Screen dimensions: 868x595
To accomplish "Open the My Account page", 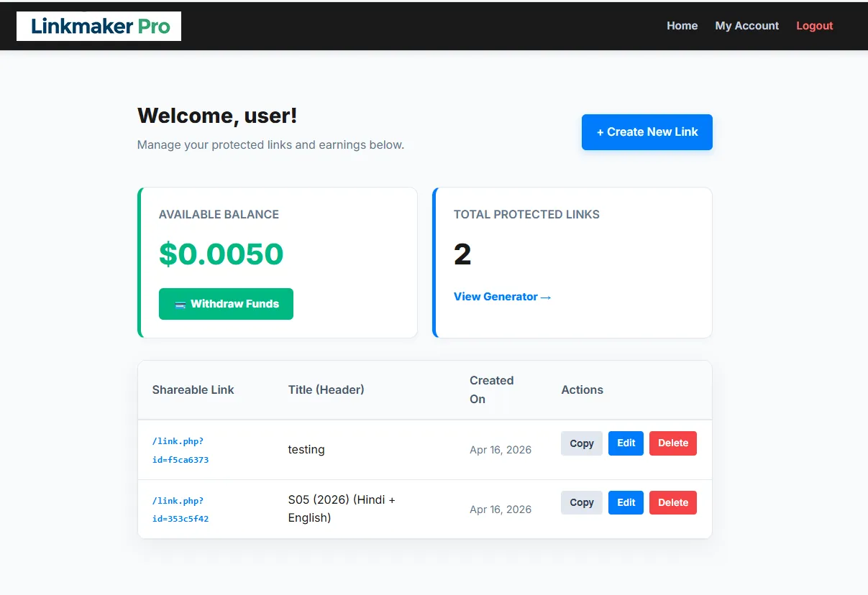I will (x=746, y=26).
